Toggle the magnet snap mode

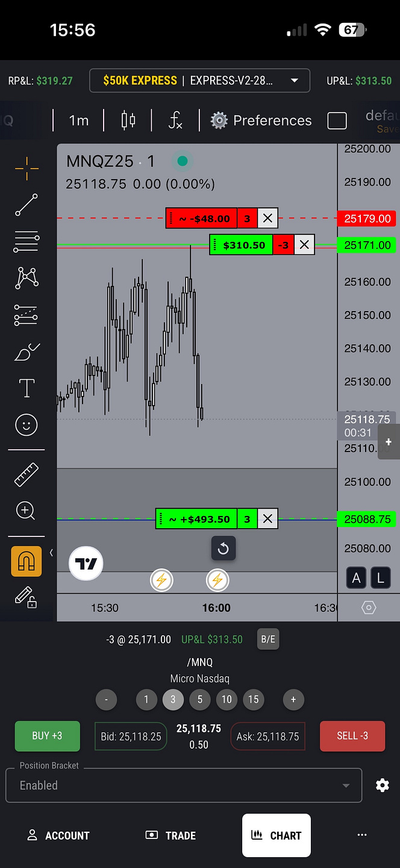click(27, 562)
